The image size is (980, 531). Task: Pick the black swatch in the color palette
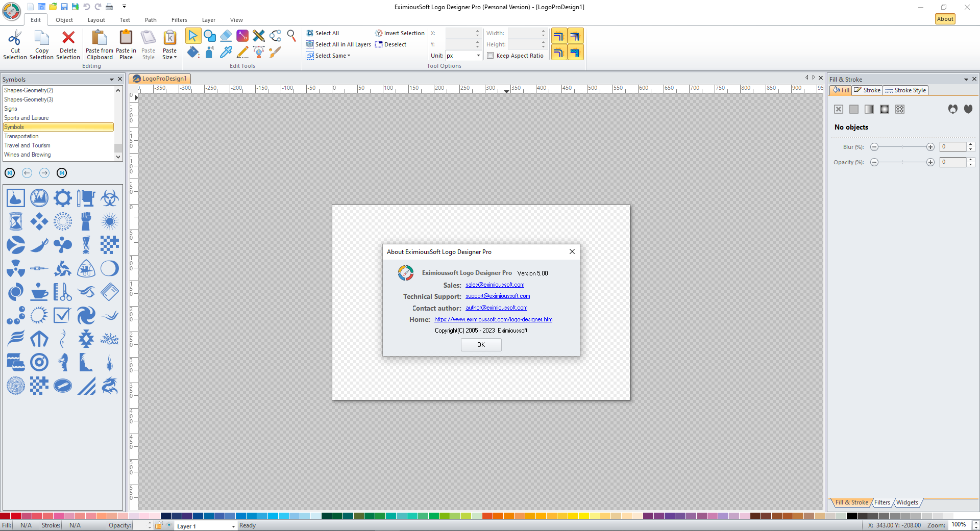[851, 516]
